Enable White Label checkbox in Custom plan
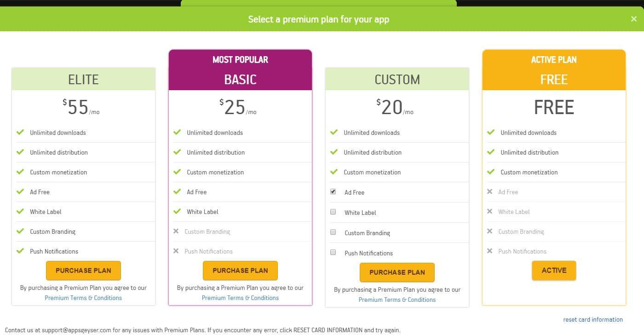This screenshot has width=644, height=335. (x=333, y=212)
